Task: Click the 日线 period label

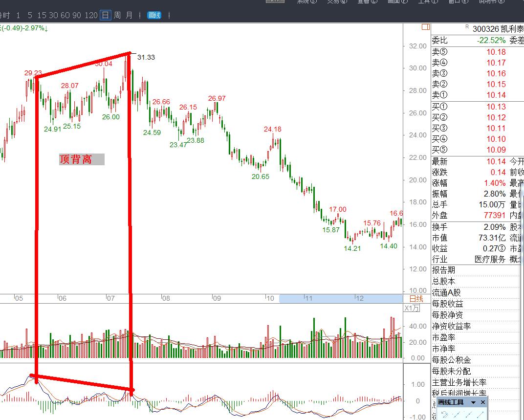Action: click(x=416, y=299)
